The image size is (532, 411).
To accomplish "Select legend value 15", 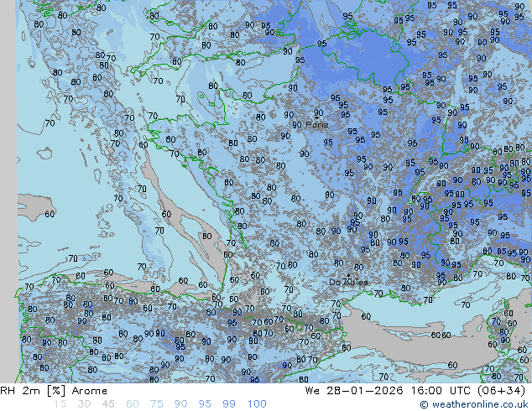I will (x=60, y=404).
